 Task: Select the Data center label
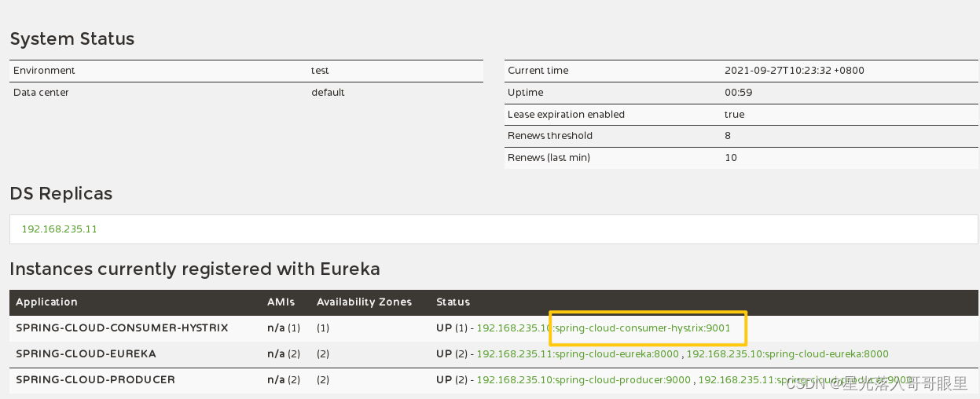pyautogui.click(x=41, y=93)
